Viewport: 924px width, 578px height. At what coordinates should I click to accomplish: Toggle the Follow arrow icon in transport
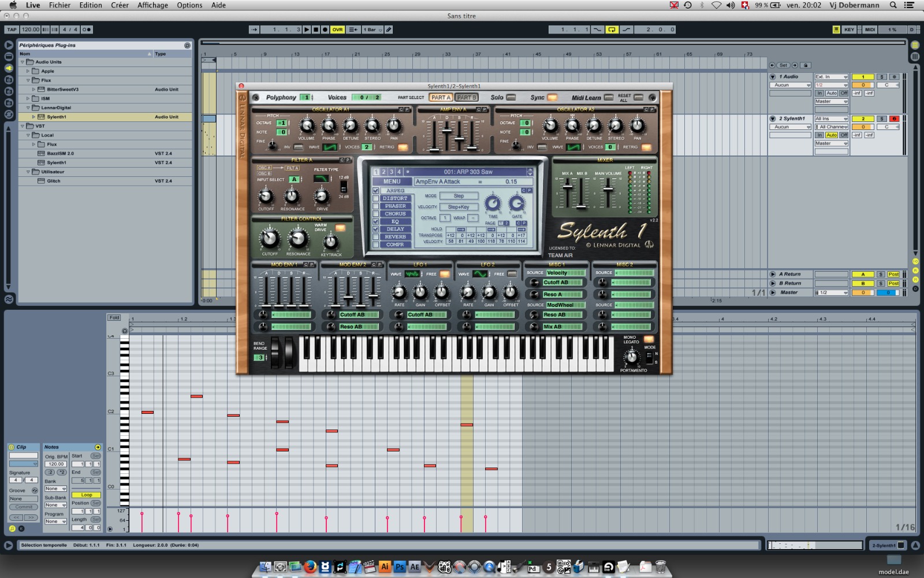click(x=254, y=29)
